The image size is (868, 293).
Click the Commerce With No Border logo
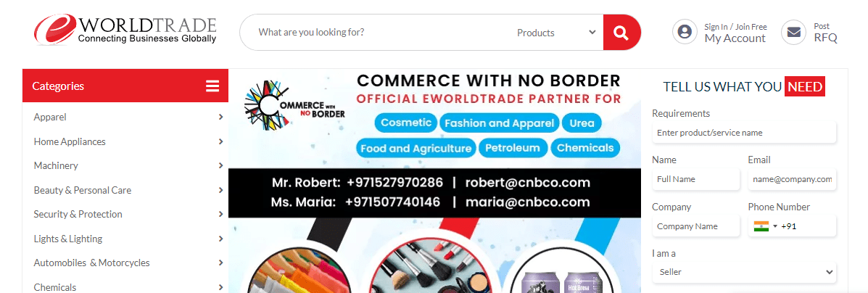click(294, 106)
